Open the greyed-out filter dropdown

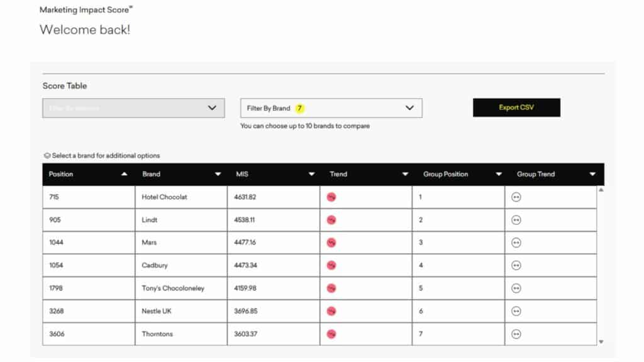point(133,108)
